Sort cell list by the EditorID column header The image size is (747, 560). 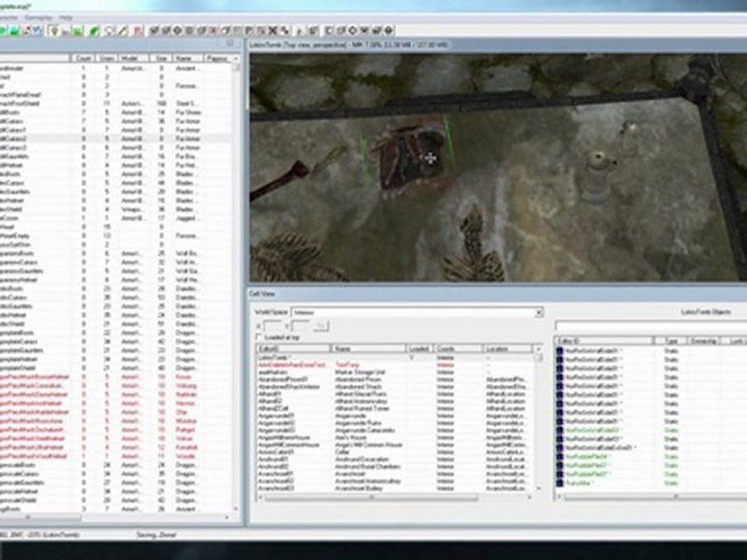293,349
